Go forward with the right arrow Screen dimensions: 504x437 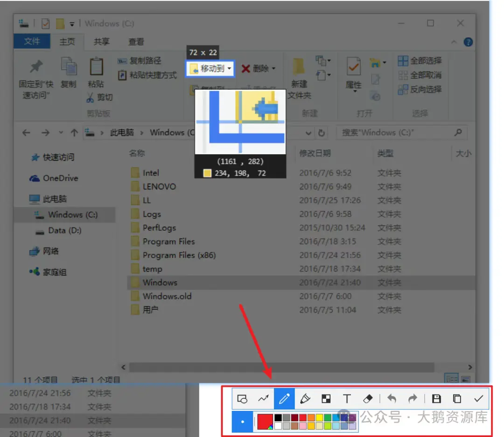pos(45,133)
